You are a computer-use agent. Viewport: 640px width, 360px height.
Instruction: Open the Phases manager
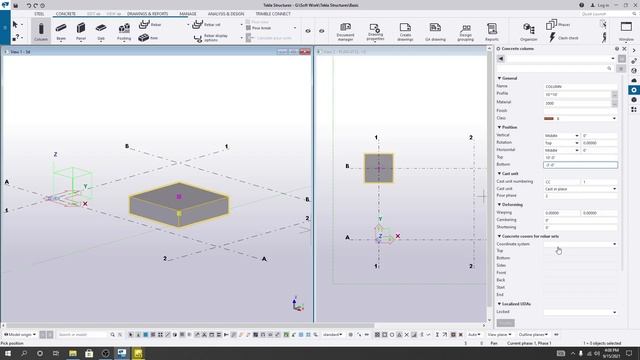[x=558, y=24]
